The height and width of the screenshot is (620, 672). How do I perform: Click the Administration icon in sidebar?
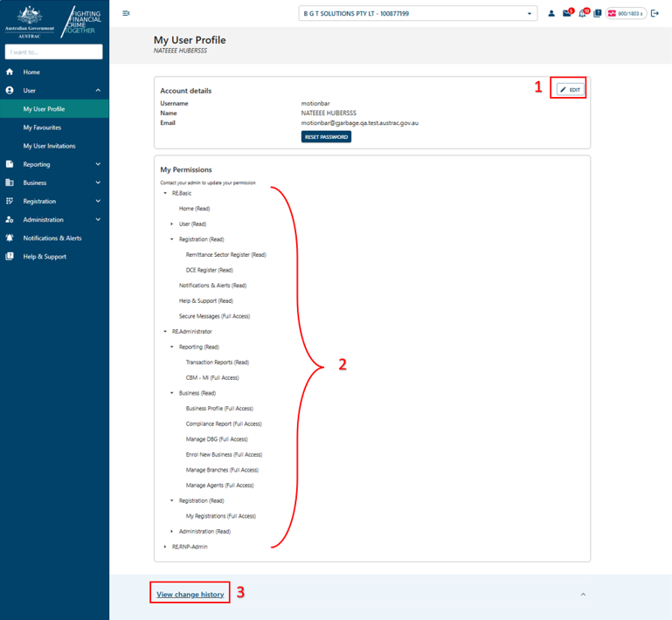[x=10, y=219]
